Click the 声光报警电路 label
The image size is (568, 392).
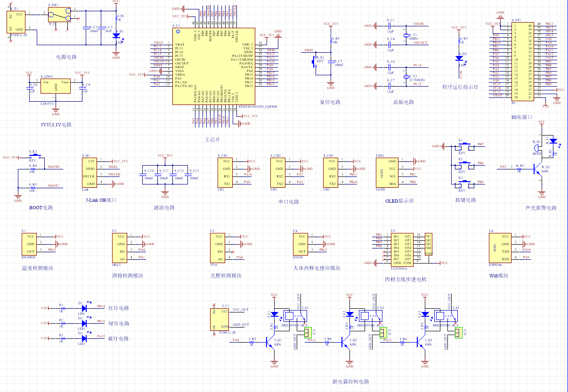click(541, 208)
